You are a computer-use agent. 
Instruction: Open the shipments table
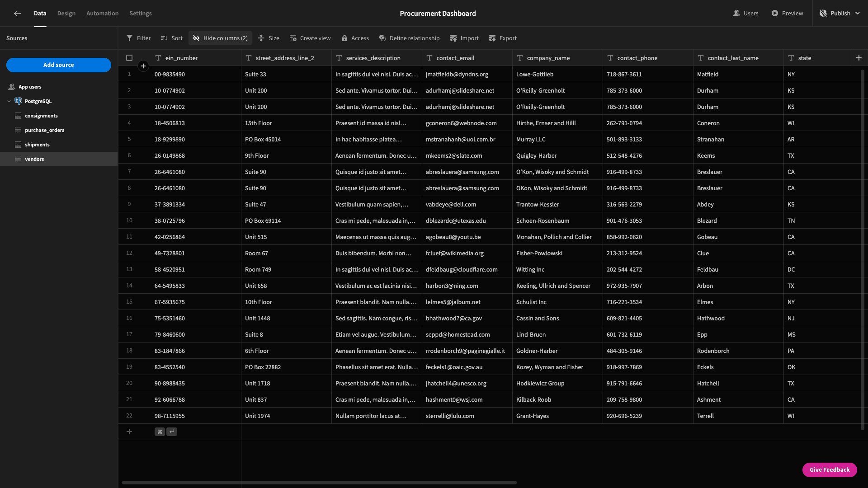click(x=59, y=145)
